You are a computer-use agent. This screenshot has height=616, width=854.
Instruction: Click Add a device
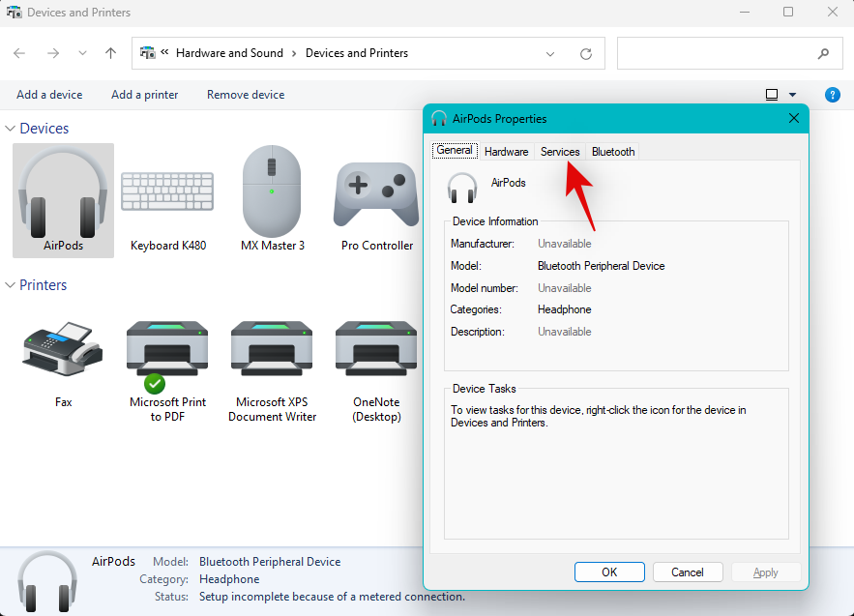49,95
